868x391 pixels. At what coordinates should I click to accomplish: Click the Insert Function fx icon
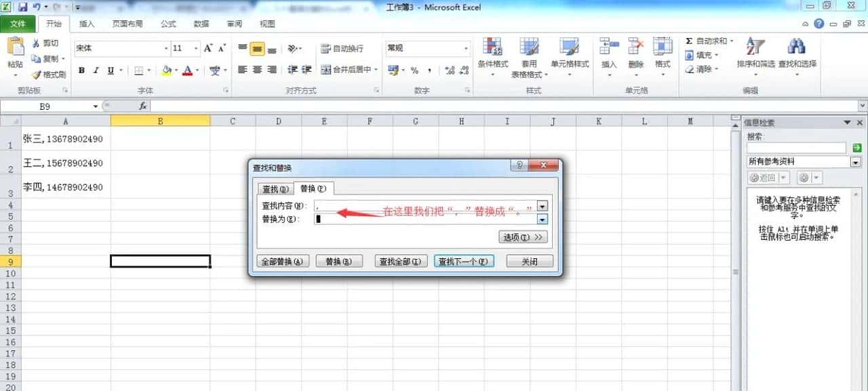pos(143,106)
